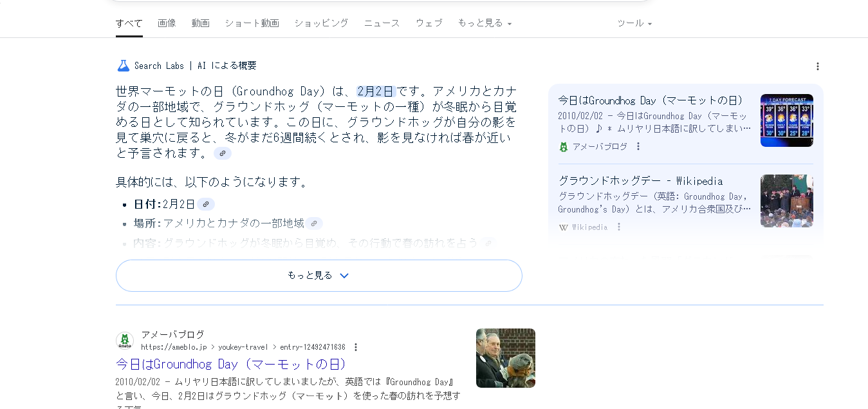Open グラウンドホッグデー - Wikipedia source card
Image resolution: width=868 pixels, height=409 pixels.
pyautogui.click(x=640, y=181)
